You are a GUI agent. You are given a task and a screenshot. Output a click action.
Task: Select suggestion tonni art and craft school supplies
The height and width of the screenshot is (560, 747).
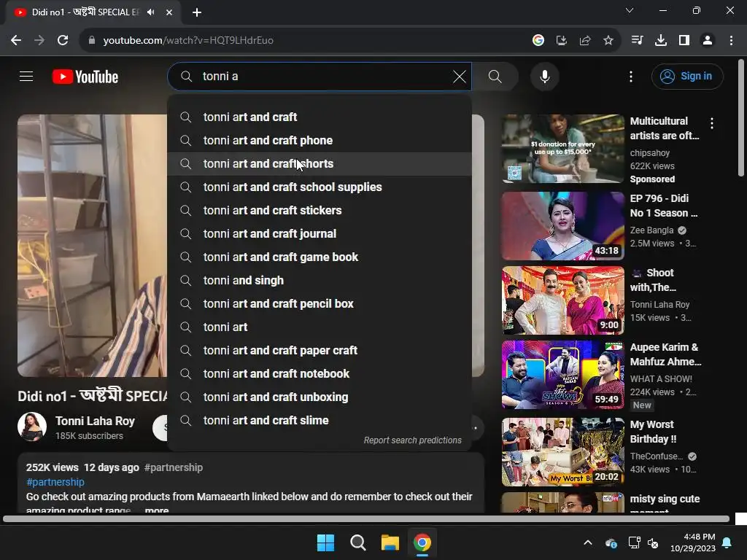coord(320,187)
